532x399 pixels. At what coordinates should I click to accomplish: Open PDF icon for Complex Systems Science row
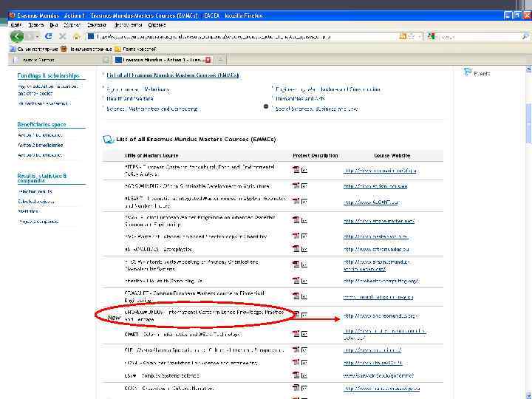tap(296, 375)
